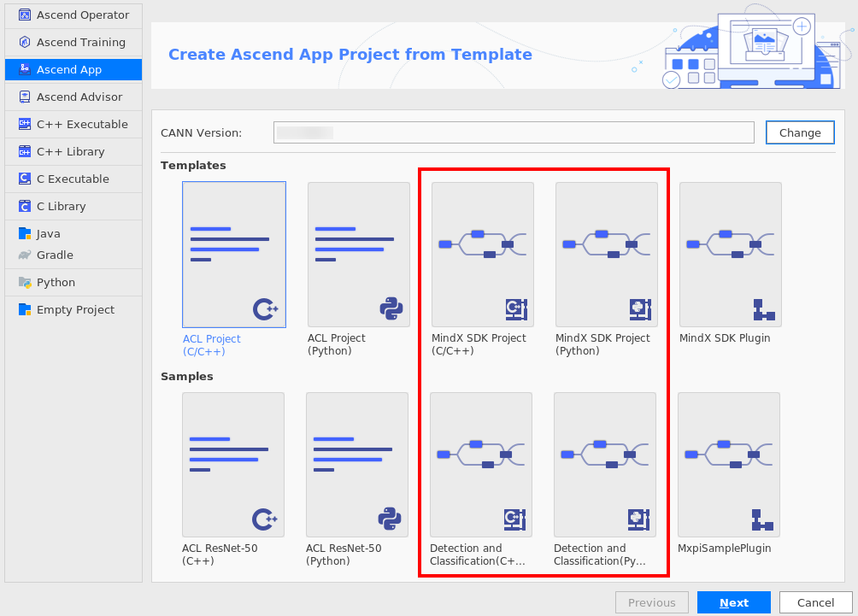Click the Cancel button
This screenshot has height=616, width=858.
pos(816,602)
